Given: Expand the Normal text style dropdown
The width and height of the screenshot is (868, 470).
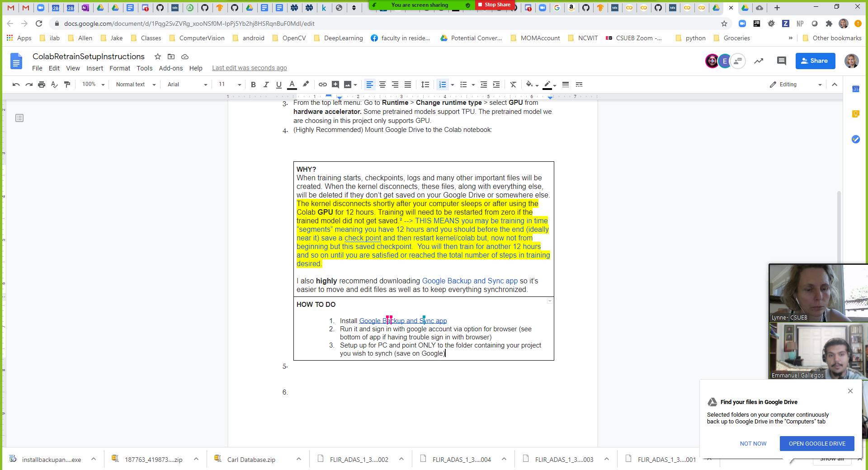Looking at the screenshot, I should 135,85.
